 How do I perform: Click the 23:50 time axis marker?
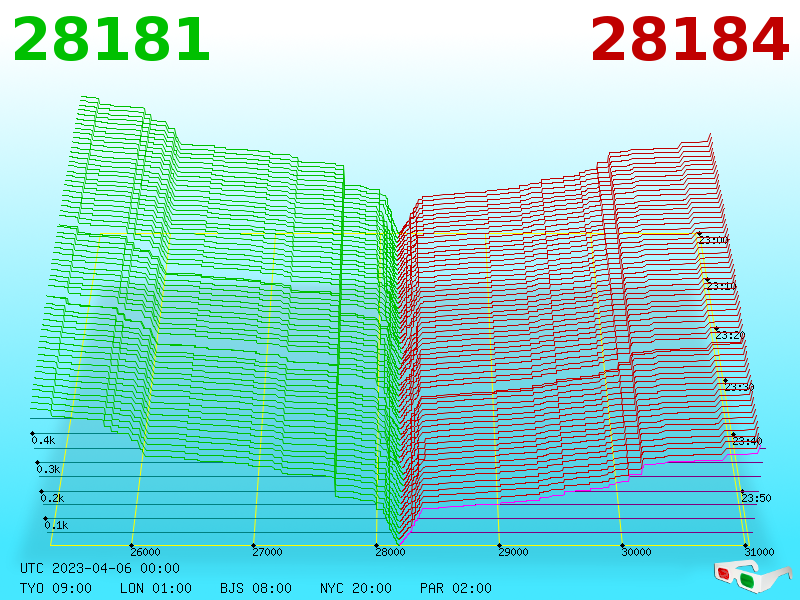(756, 498)
